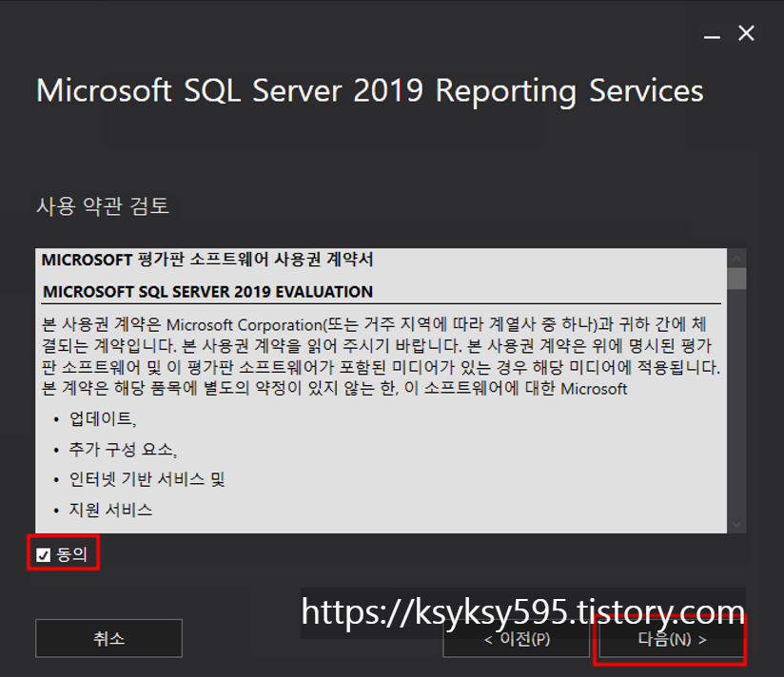Click the bullet item 추가 구성 요소,

[123, 449]
